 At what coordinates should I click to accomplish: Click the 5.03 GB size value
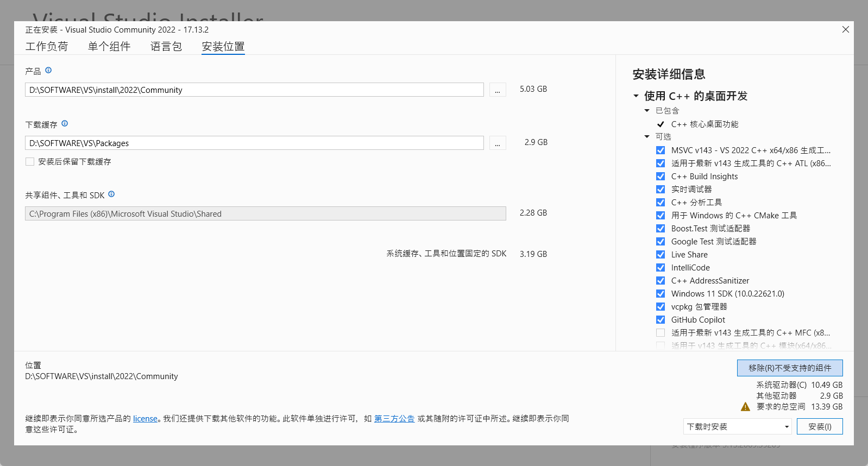pyautogui.click(x=533, y=89)
